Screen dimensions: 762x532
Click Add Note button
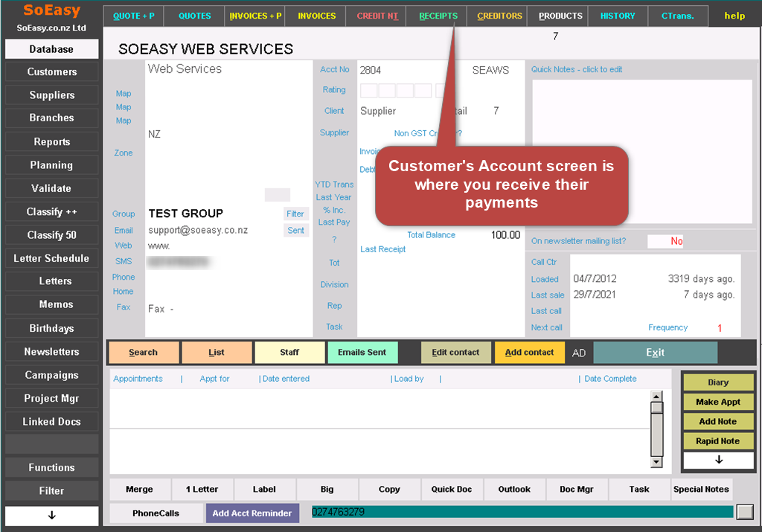718,422
